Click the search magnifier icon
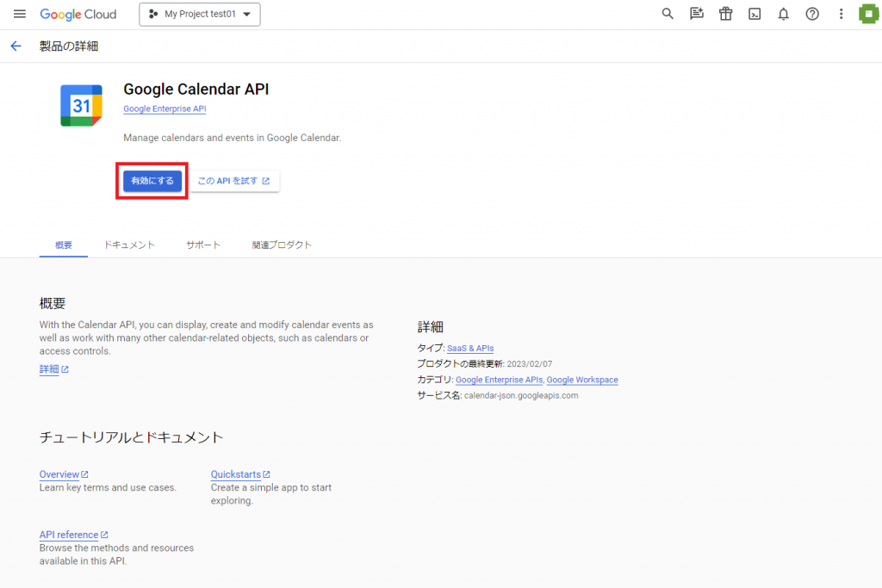The height and width of the screenshot is (588, 882). (x=668, y=14)
